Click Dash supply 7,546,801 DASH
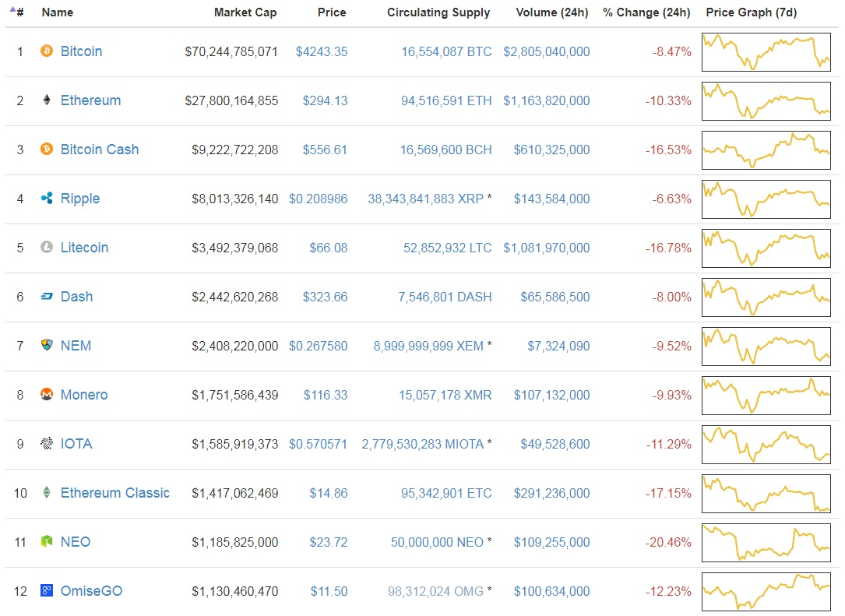Screen dimensions: 845x616 445,297
